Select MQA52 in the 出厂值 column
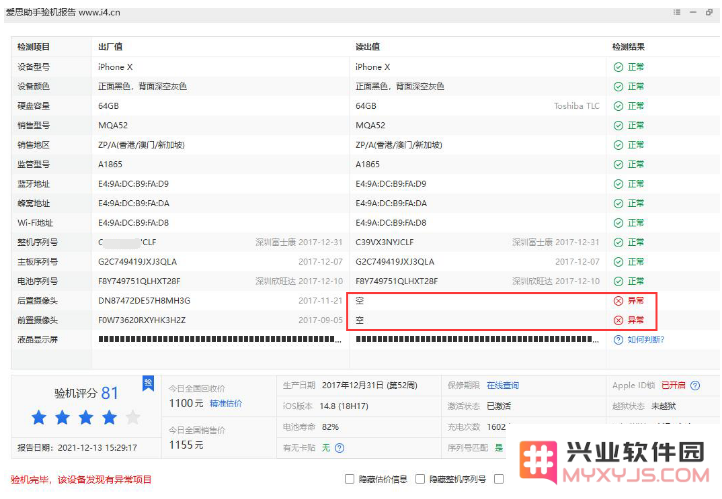This screenshot has width=722, height=499. (x=113, y=125)
